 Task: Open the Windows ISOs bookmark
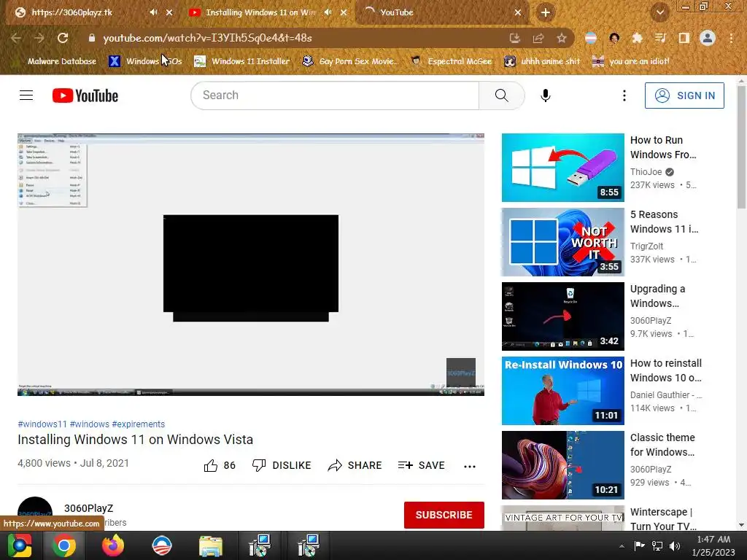point(146,61)
